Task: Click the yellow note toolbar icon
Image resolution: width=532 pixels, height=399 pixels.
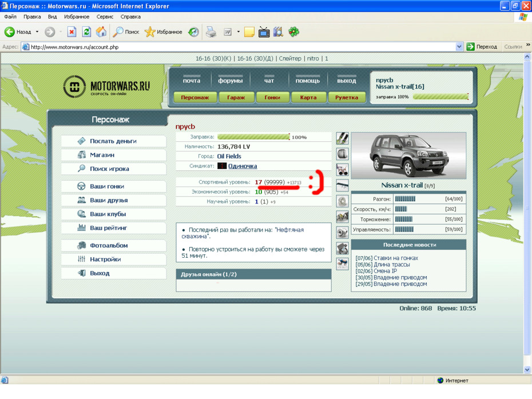Action: point(249,32)
